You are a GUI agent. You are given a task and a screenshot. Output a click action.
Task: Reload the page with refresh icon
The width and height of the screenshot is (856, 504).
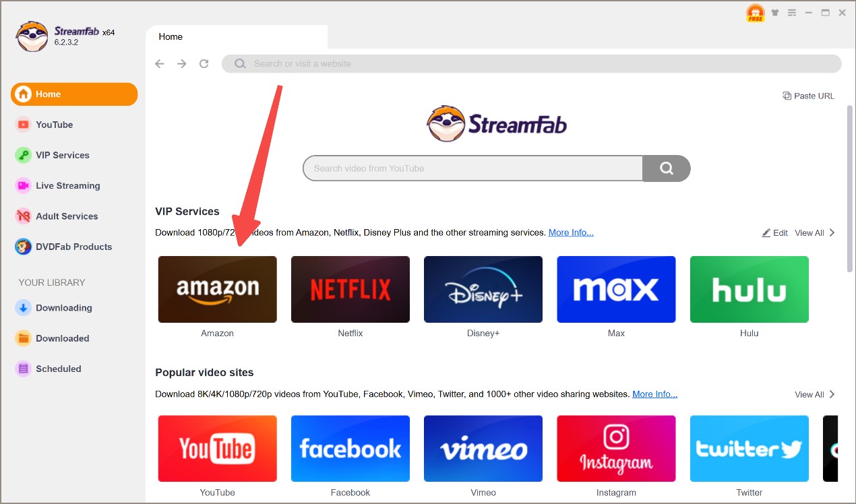(x=204, y=63)
